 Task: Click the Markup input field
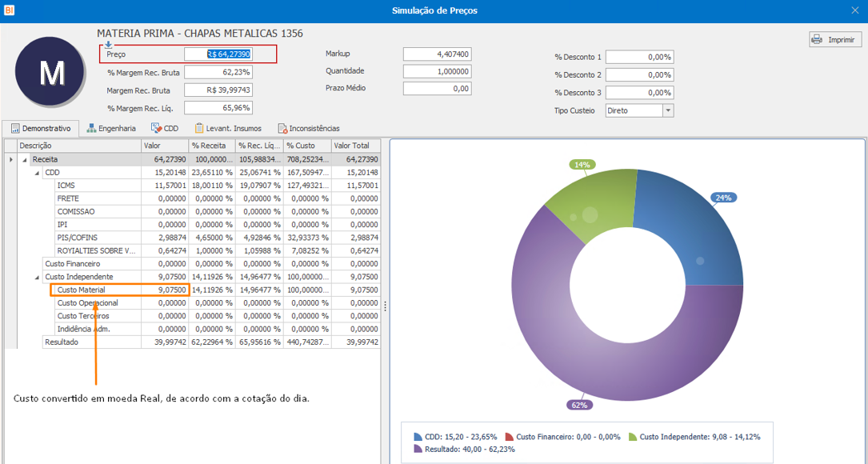(x=438, y=54)
